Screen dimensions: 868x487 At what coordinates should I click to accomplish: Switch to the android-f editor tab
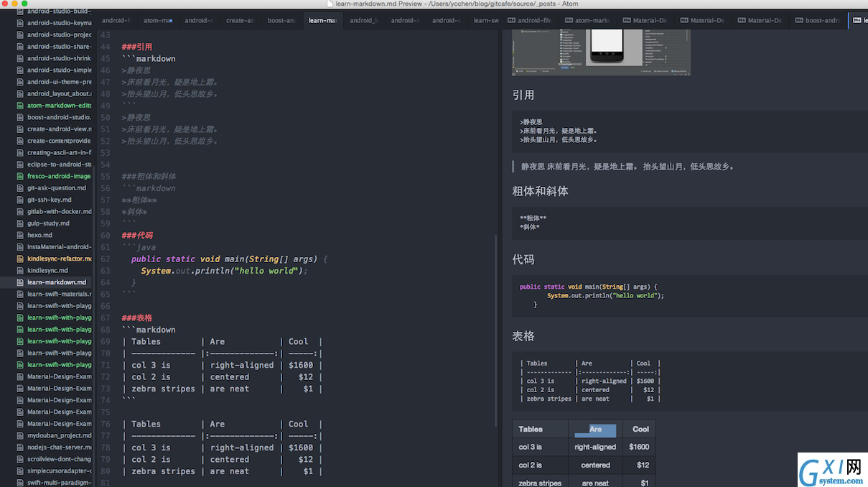(116, 21)
